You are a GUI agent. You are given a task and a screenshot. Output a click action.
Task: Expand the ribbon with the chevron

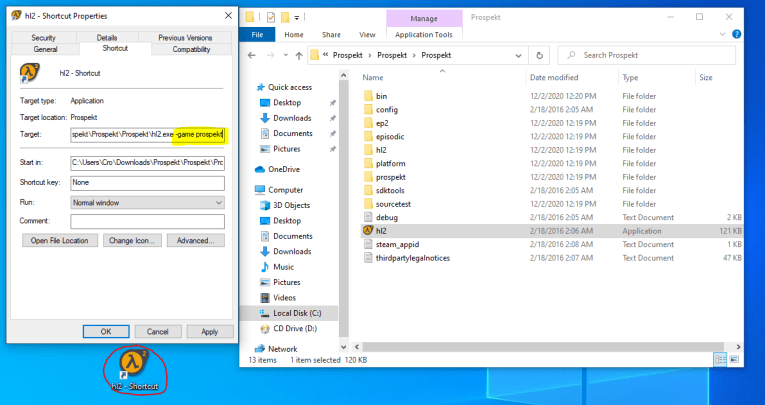[722, 34]
